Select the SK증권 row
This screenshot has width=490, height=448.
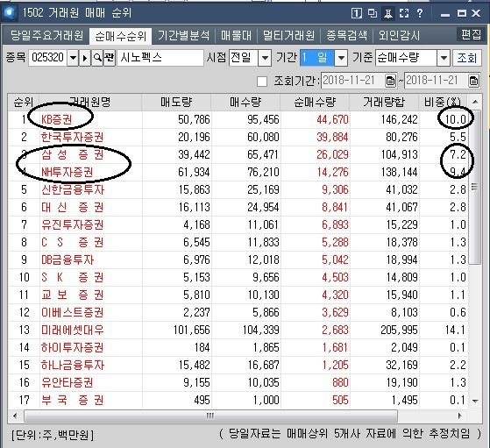(238, 277)
